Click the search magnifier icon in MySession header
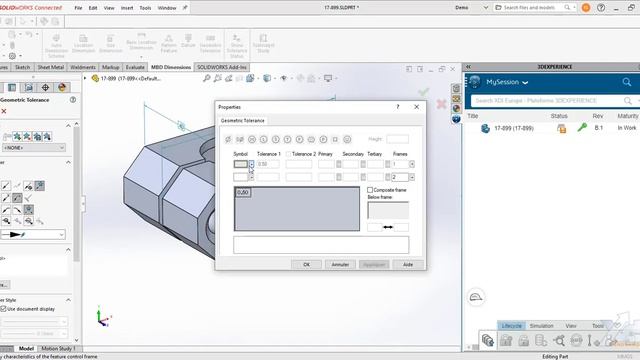 point(627,82)
